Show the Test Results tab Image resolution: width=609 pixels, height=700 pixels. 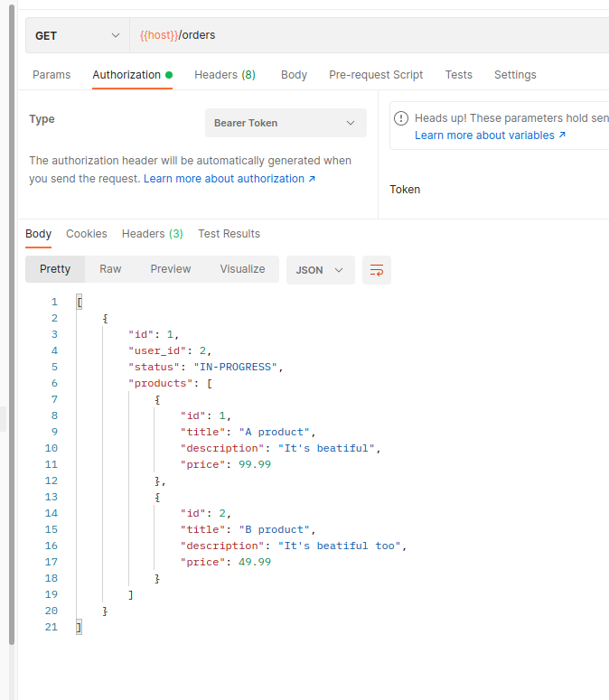click(229, 234)
